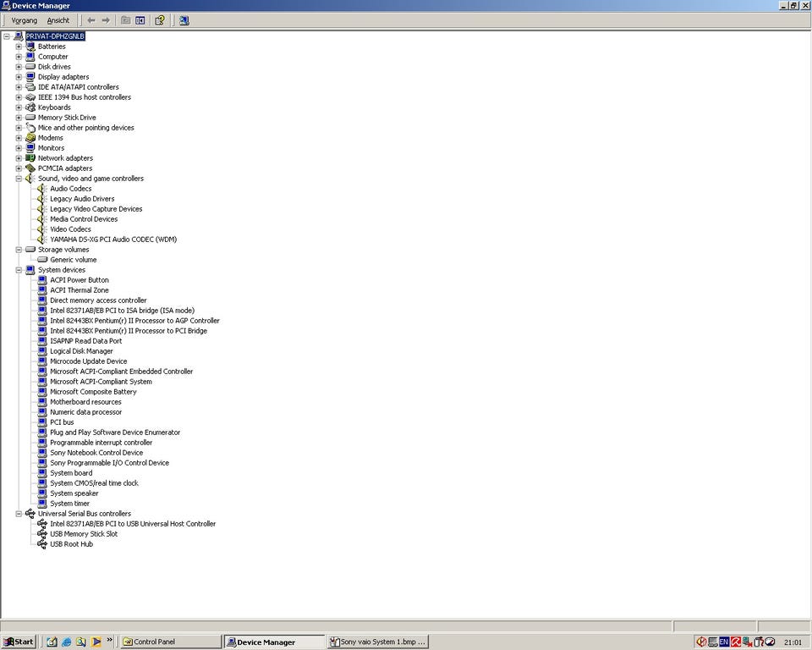Click the Device Manager taskbar button
Screen dimensions: 812x650
274,642
